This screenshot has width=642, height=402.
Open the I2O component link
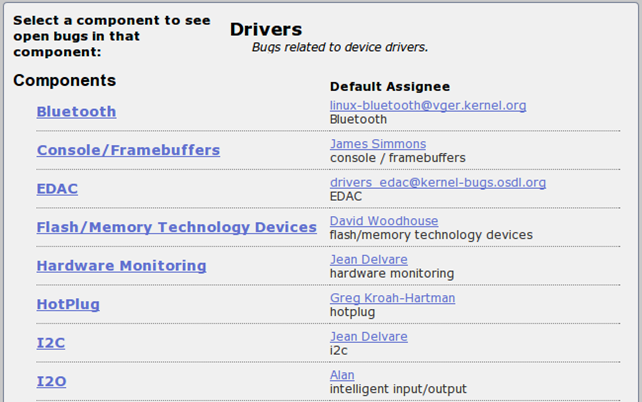(x=52, y=381)
